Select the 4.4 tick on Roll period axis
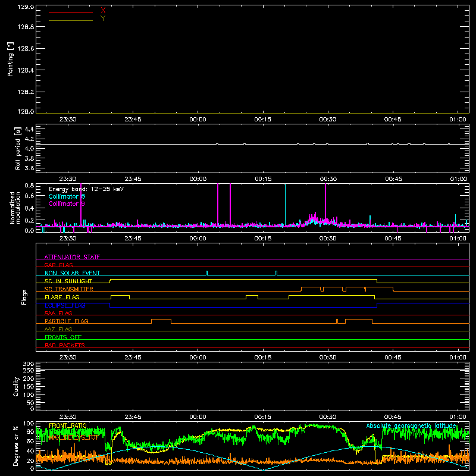 tap(29, 129)
